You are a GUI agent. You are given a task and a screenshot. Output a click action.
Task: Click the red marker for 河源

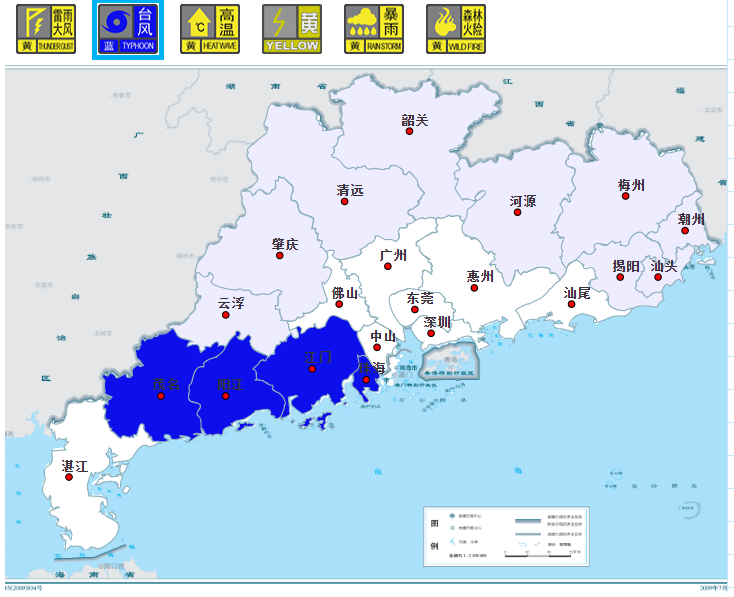pyautogui.click(x=517, y=212)
